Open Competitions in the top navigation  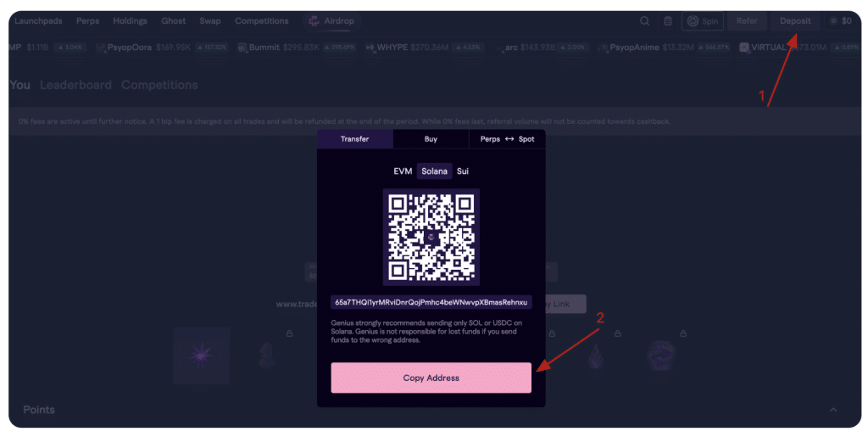coord(262,21)
